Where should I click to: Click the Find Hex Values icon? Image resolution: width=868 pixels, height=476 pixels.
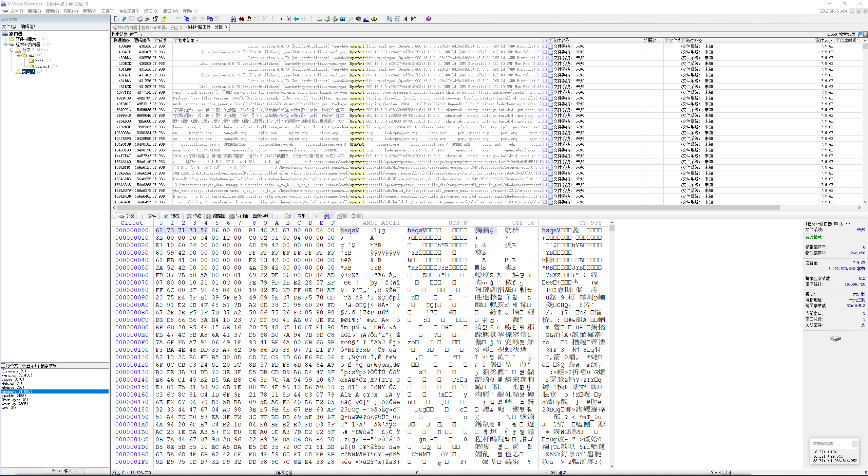pos(249,19)
